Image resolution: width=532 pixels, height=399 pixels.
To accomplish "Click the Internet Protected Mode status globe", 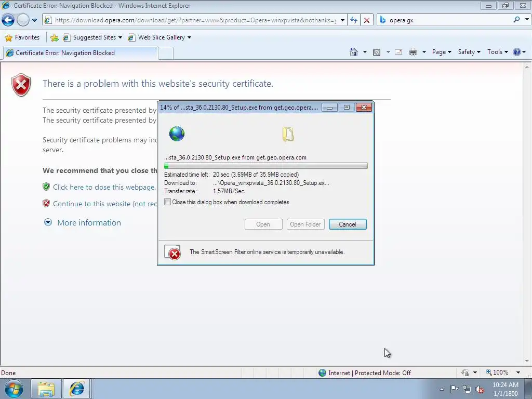I will coord(322,373).
